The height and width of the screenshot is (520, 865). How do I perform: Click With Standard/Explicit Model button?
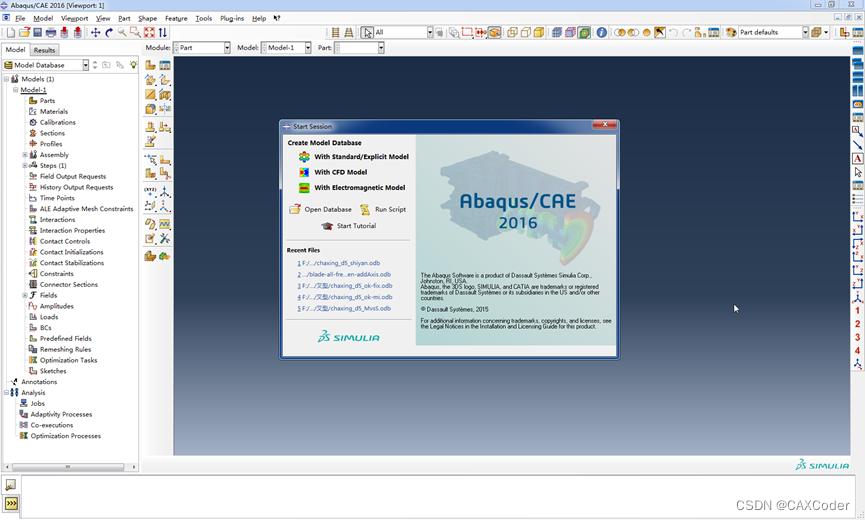[361, 157]
